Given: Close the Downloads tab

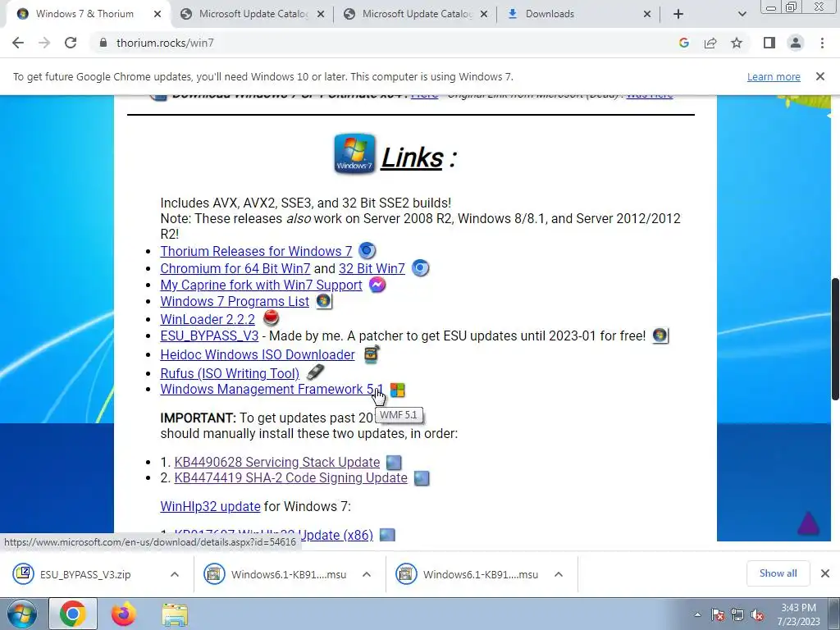Looking at the screenshot, I should pos(647,14).
